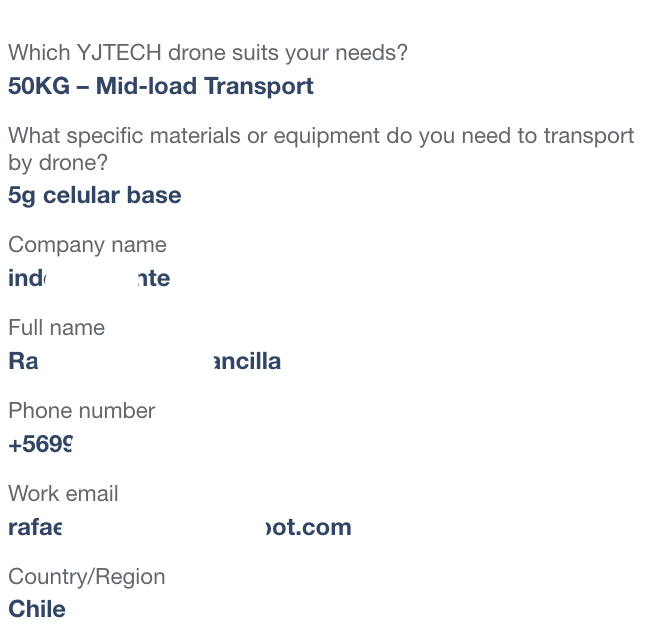
Task: Click the 'by drone?' line
Action: tap(58, 163)
